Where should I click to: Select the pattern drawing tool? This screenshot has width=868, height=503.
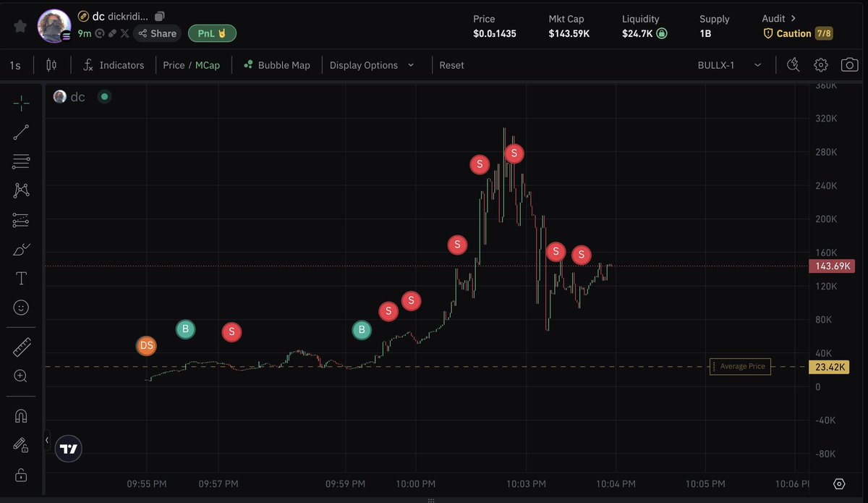pyautogui.click(x=21, y=190)
